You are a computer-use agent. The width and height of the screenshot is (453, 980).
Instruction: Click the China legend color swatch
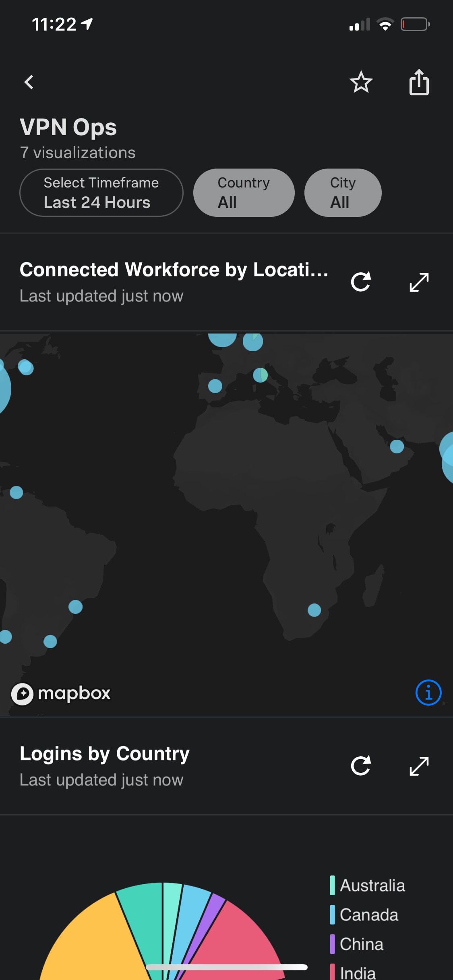click(333, 944)
